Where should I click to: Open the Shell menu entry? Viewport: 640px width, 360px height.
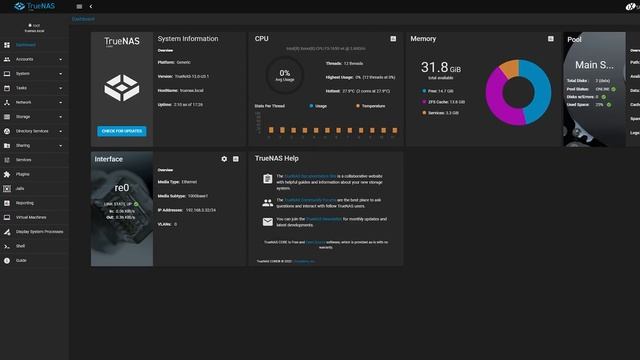[x=34, y=246]
